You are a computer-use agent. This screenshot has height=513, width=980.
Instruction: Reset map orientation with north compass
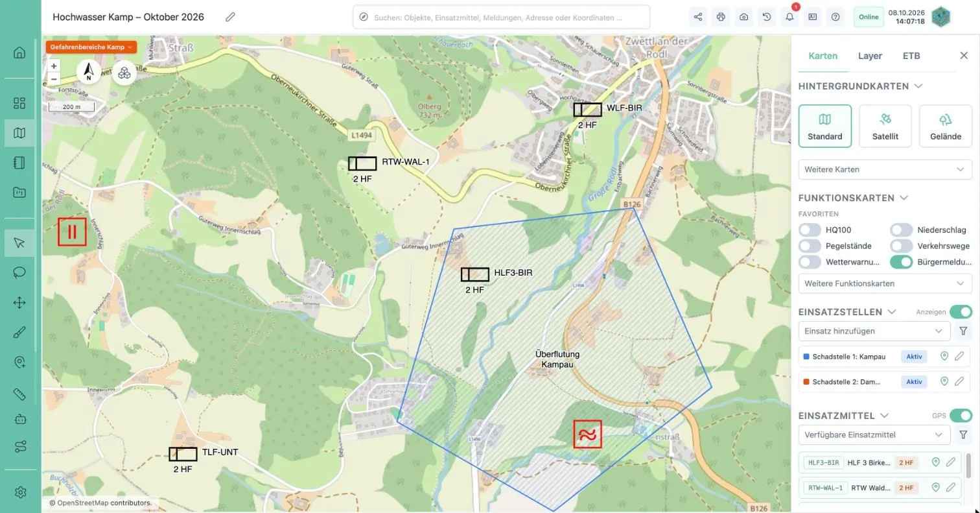click(89, 72)
